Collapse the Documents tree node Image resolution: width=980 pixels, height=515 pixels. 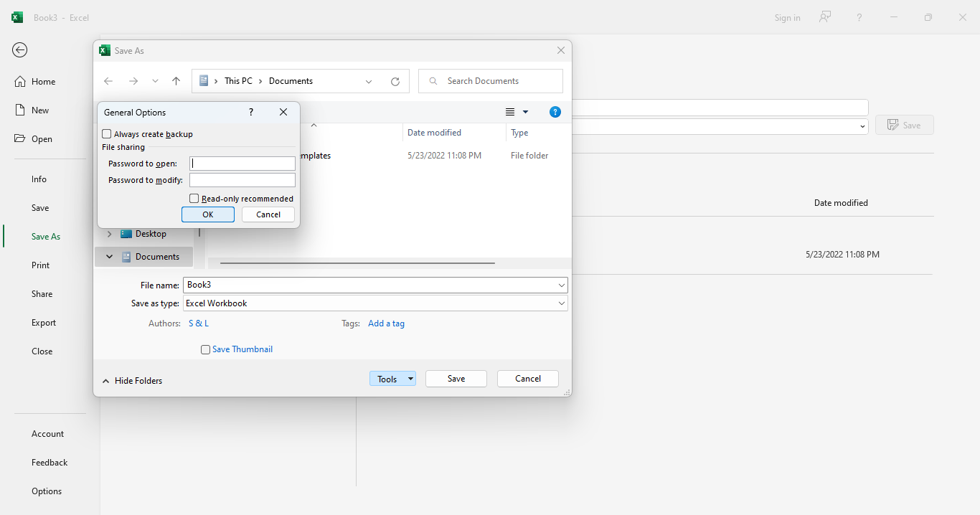(x=109, y=257)
